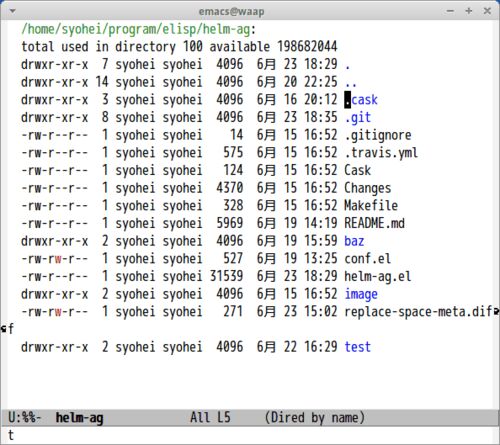
Task: Select the .travis.yml file name
Action: tap(381, 153)
